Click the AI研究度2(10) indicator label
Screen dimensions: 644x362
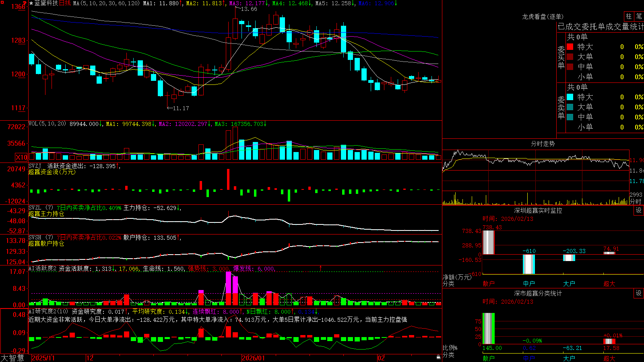click(x=48, y=311)
